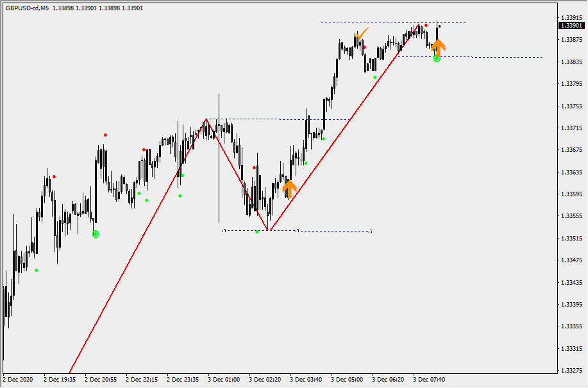The width and height of the screenshot is (588, 388).
Task: Click the circled green dot under latest arrow
Action: pyautogui.click(x=437, y=58)
